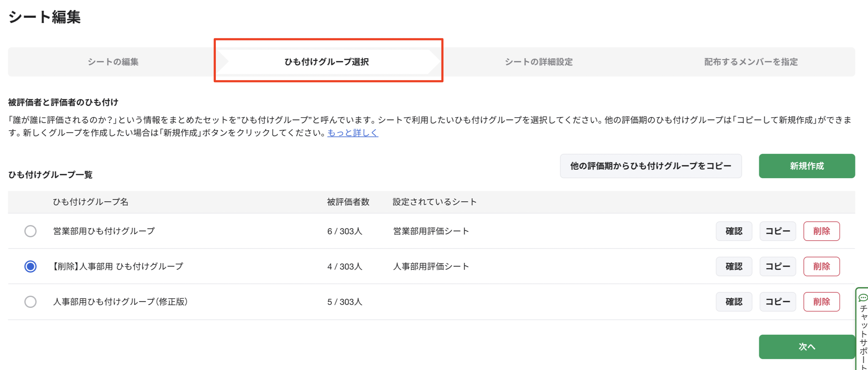
Task: Click 人事部用ひも付けグループ(修正版) name text
Action: (120, 302)
